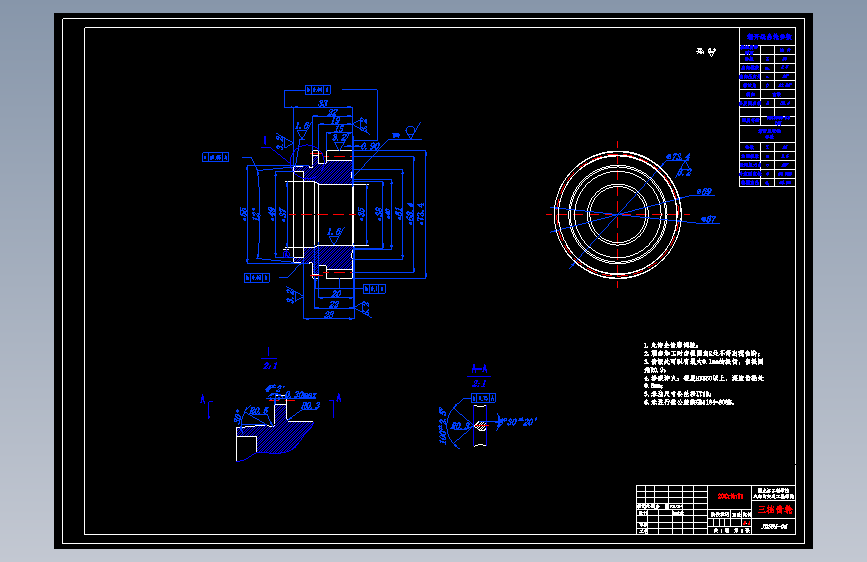867x562 pixels.
Task: Select the gear parameter table header
Action: [767, 37]
